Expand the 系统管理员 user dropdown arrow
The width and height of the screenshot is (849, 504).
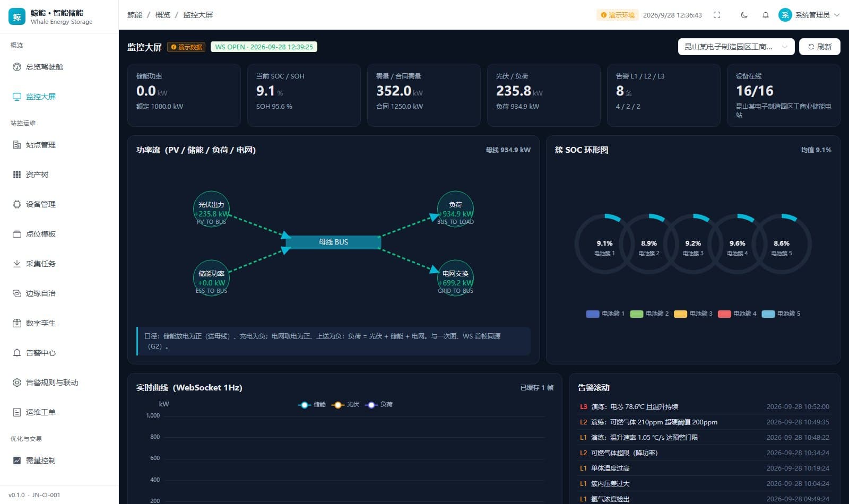point(837,15)
